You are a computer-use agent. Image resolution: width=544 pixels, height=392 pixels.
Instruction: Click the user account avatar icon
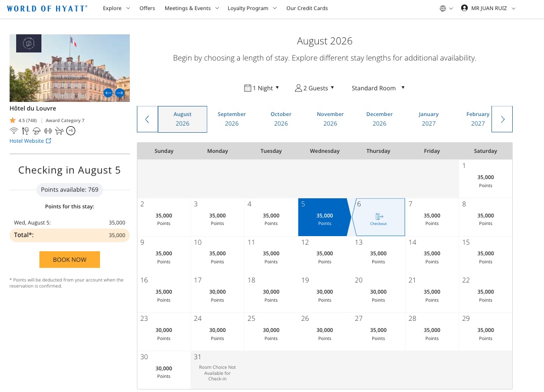click(x=464, y=8)
